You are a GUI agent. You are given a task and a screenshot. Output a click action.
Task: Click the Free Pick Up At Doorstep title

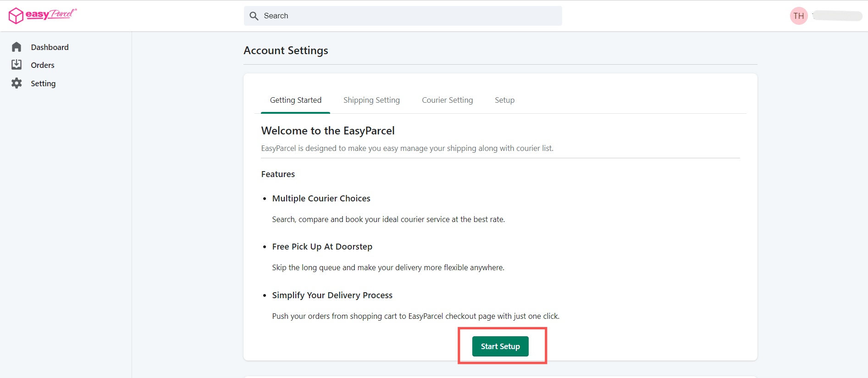pos(322,246)
